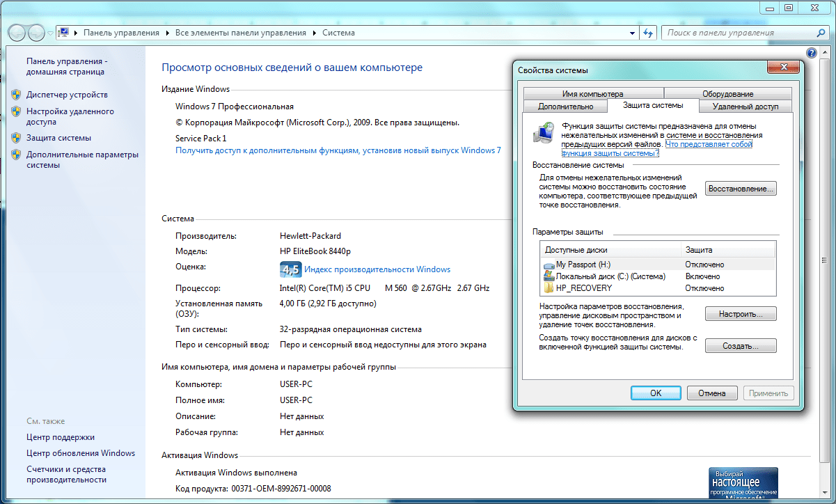Switch to the Имя компьютера tab

(593, 94)
